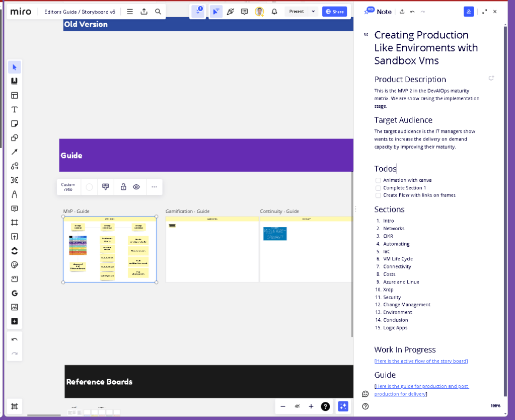The height and width of the screenshot is (420, 515).
Task: Open Miro AI assistant sparkle button
Action: pos(343,406)
